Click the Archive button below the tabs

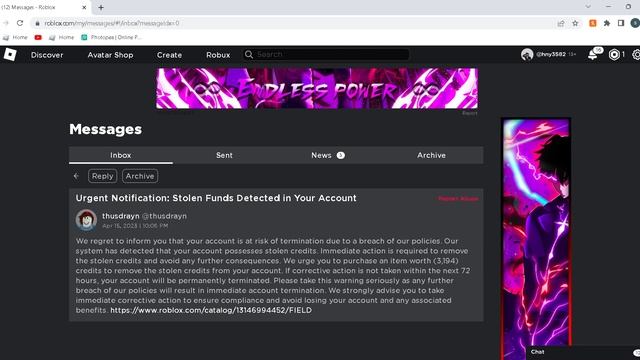tap(140, 176)
